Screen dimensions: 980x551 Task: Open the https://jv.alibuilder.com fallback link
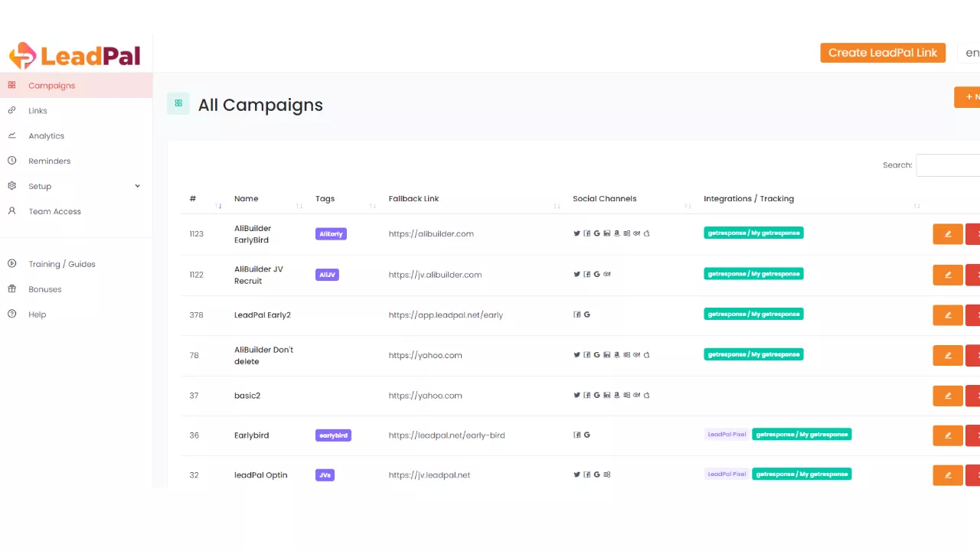coord(435,275)
